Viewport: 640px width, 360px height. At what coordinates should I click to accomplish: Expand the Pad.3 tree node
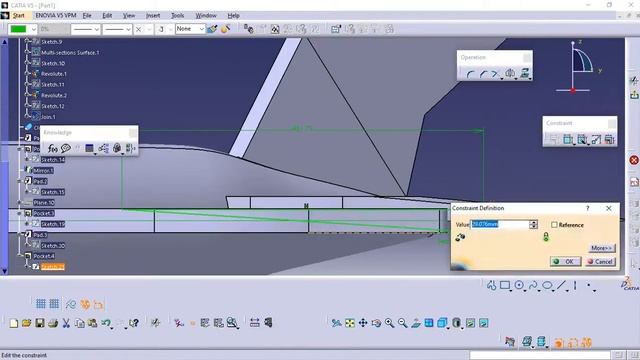[x=19, y=235]
